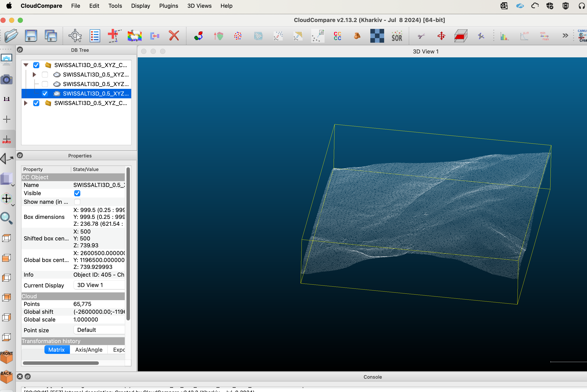587x392 pixels.
Task: Click the BACK isometric view cube
Action: point(6,376)
